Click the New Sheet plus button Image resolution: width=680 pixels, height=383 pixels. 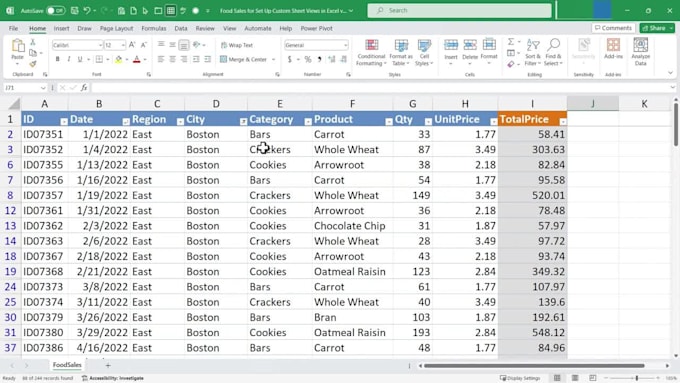108,366
